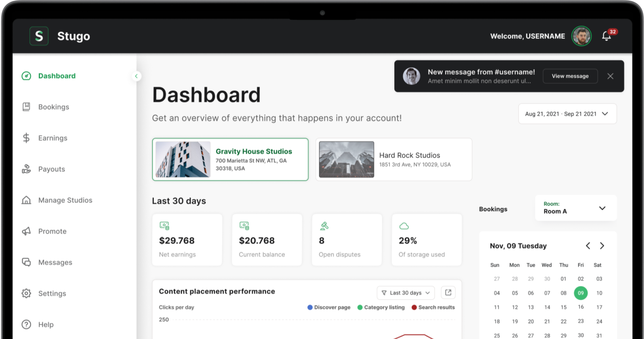This screenshot has width=644, height=339.
Task: Click the View message button
Action: point(570,76)
